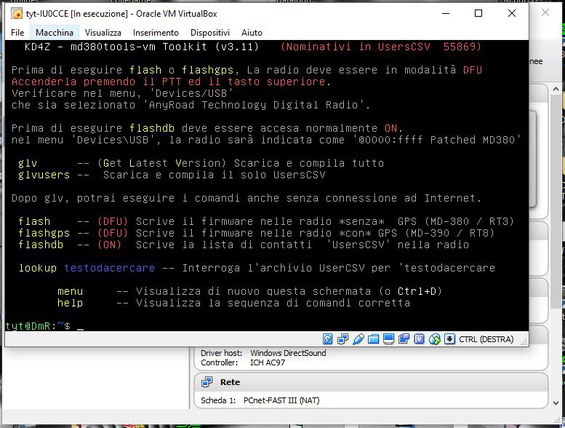The width and height of the screenshot is (565, 428).
Task: Open the File menu
Action: (x=17, y=32)
